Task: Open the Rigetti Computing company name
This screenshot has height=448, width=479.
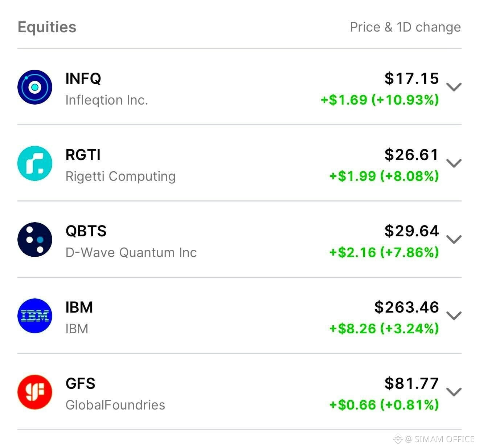Action: 120,176
